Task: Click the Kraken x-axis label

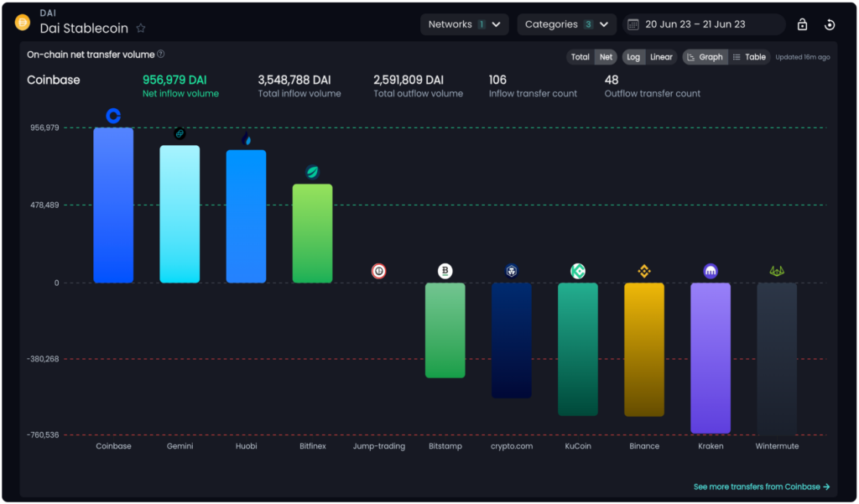Action: pyautogui.click(x=711, y=446)
